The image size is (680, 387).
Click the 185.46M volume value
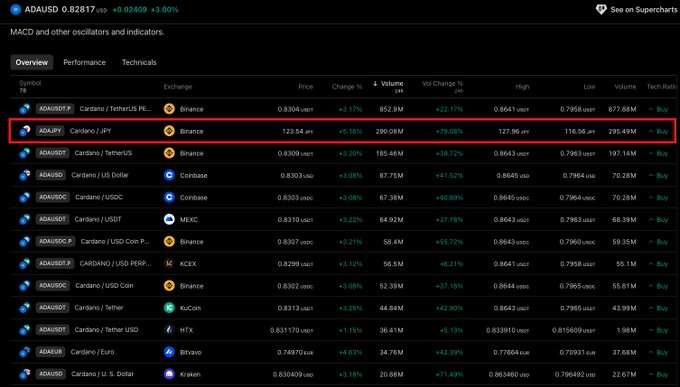click(389, 153)
